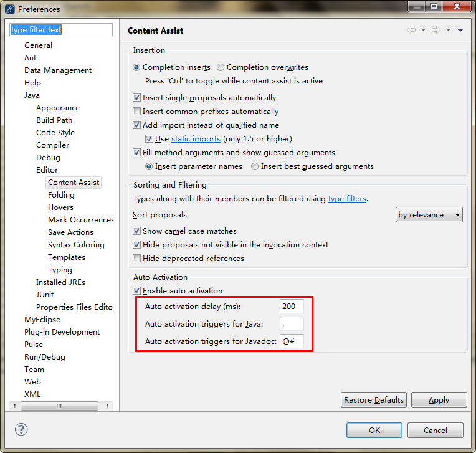This screenshot has height=453, width=476.
Task: Select General in the preferences tree
Action: pyautogui.click(x=38, y=45)
